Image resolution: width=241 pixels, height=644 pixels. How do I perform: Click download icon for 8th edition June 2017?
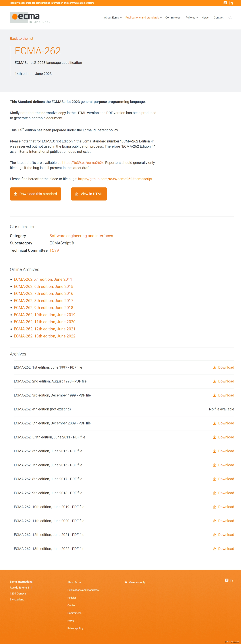pyautogui.click(x=215, y=479)
